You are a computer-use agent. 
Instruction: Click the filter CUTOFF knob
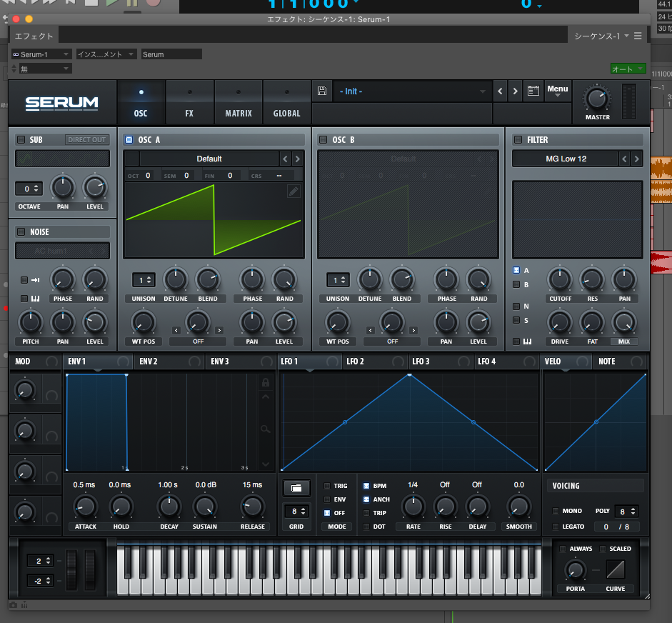[560, 280]
